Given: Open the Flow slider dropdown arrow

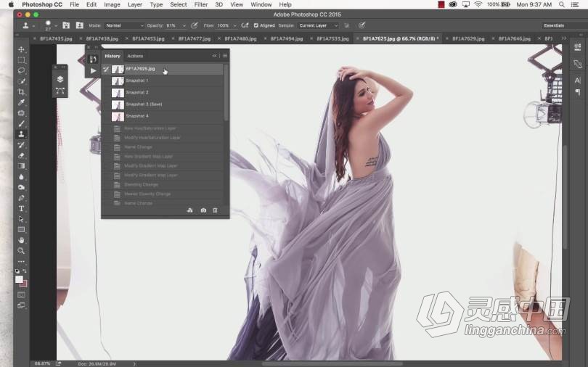Looking at the screenshot, I should pos(234,25).
